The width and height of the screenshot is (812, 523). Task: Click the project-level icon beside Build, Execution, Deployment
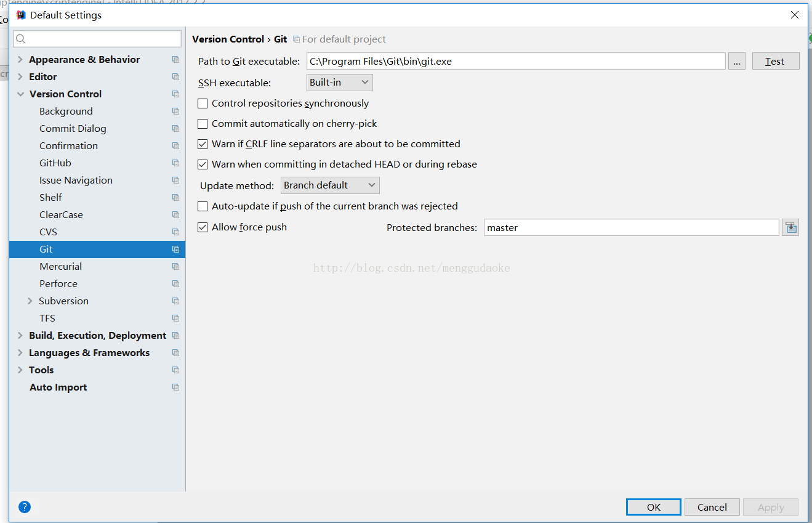[175, 336]
